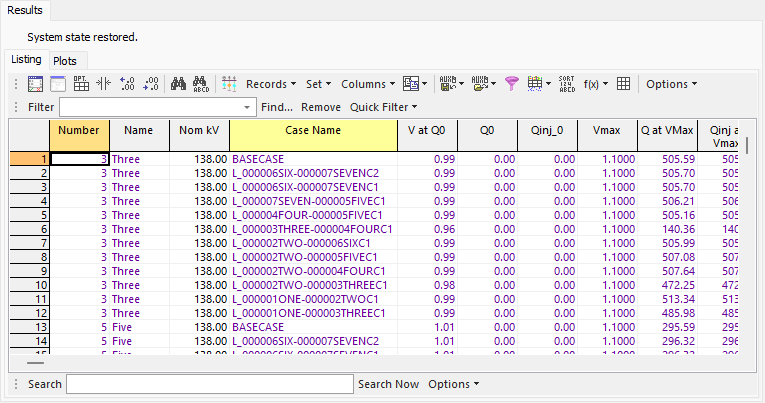Select the Listing tab

pos(26,60)
